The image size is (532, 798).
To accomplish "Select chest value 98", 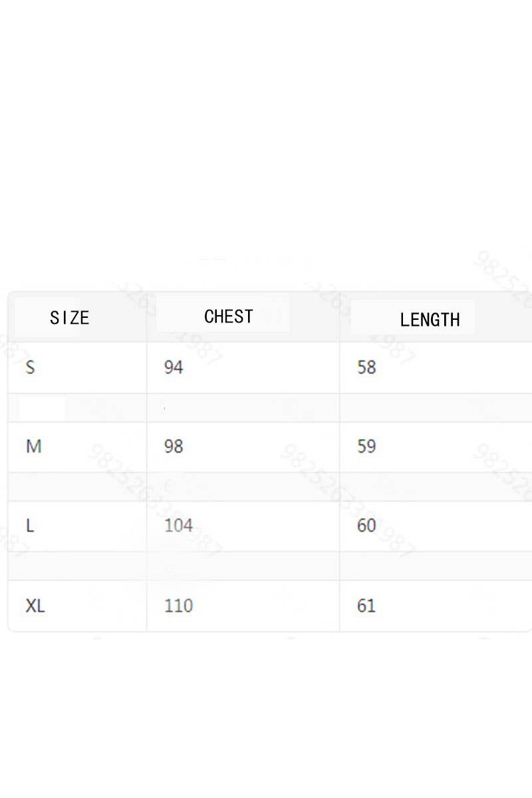I will (174, 446).
